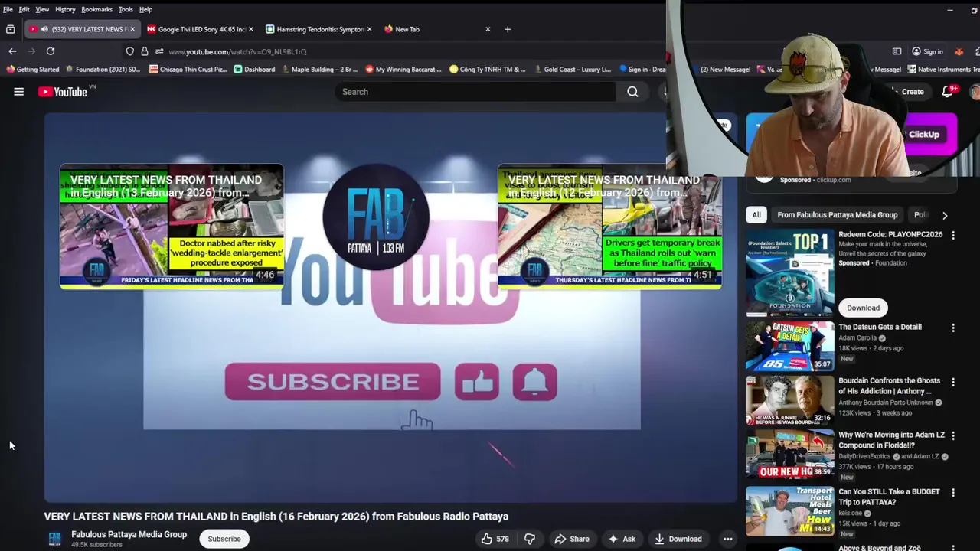Open more actions ellipsis under video
The height and width of the screenshot is (551, 980).
click(x=727, y=539)
